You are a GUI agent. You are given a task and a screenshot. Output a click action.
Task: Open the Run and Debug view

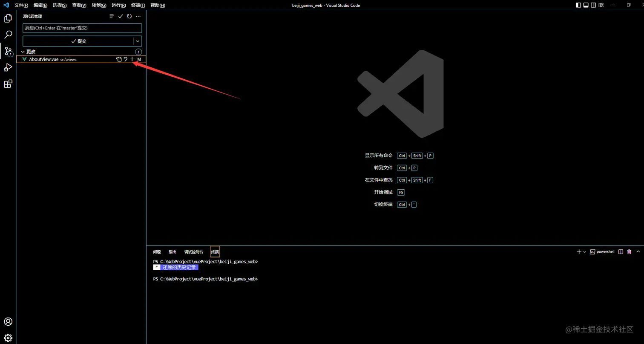coord(8,67)
